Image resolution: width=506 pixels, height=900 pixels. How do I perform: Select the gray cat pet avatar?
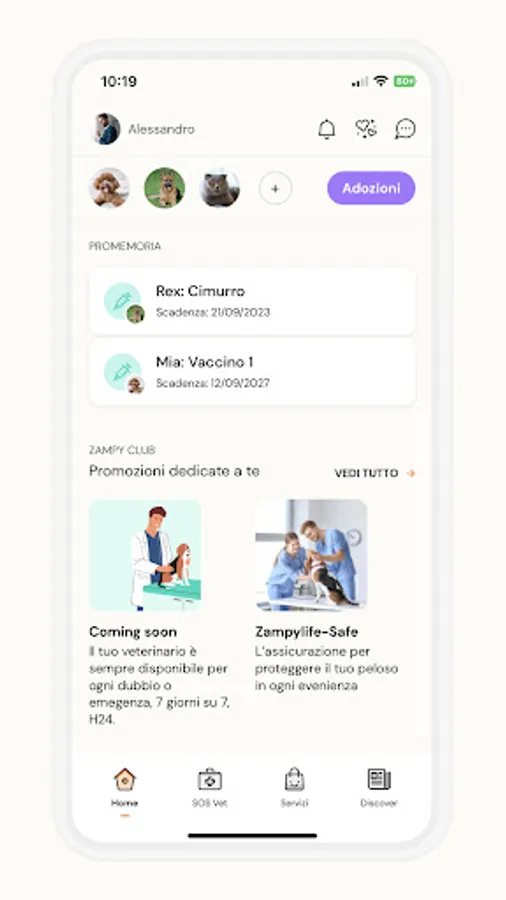[x=220, y=188]
